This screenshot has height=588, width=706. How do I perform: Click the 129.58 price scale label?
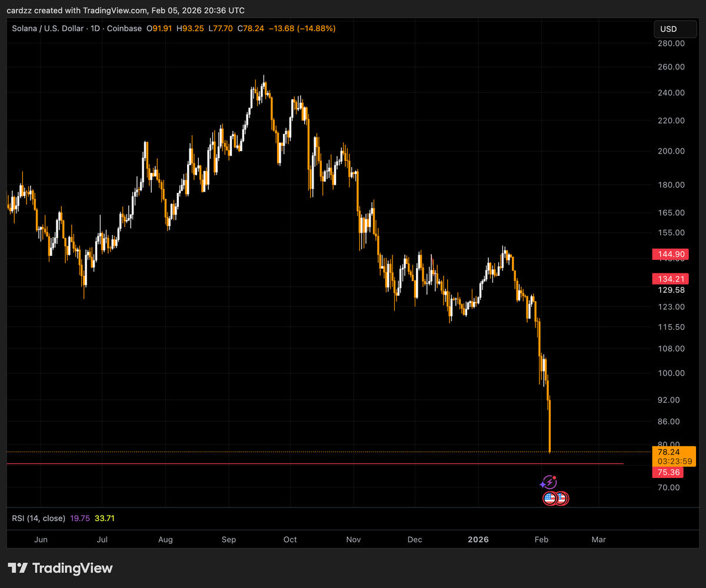(671, 290)
